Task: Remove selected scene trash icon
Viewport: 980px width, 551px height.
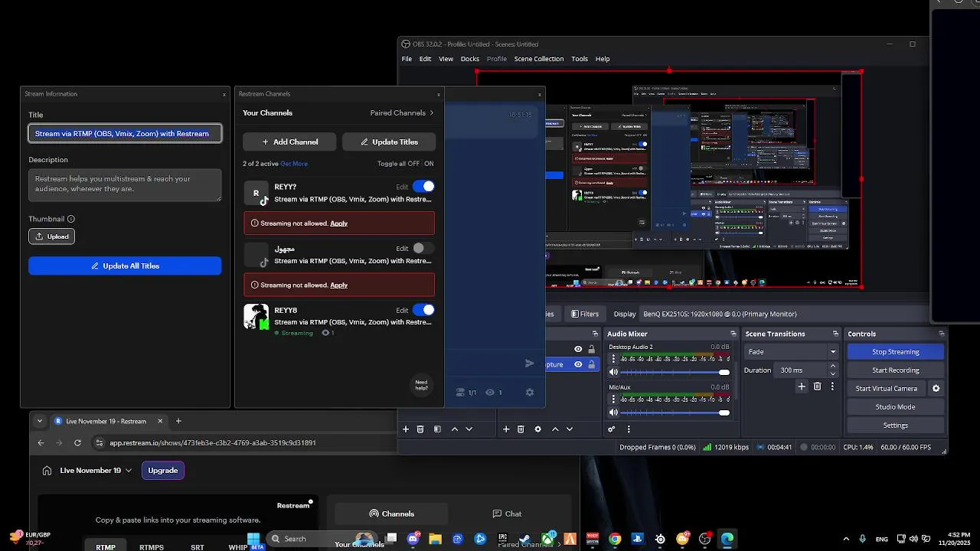Action: coord(420,429)
